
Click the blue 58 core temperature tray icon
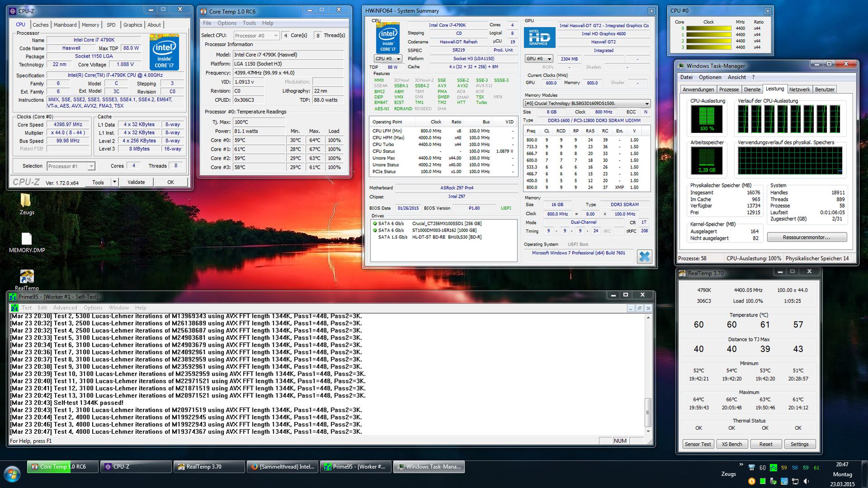click(x=795, y=468)
